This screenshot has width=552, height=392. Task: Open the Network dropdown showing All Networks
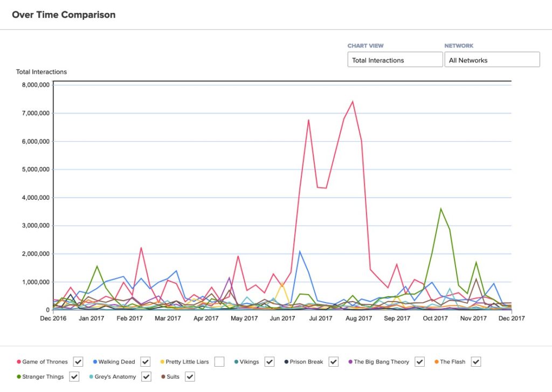coord(492,60)
